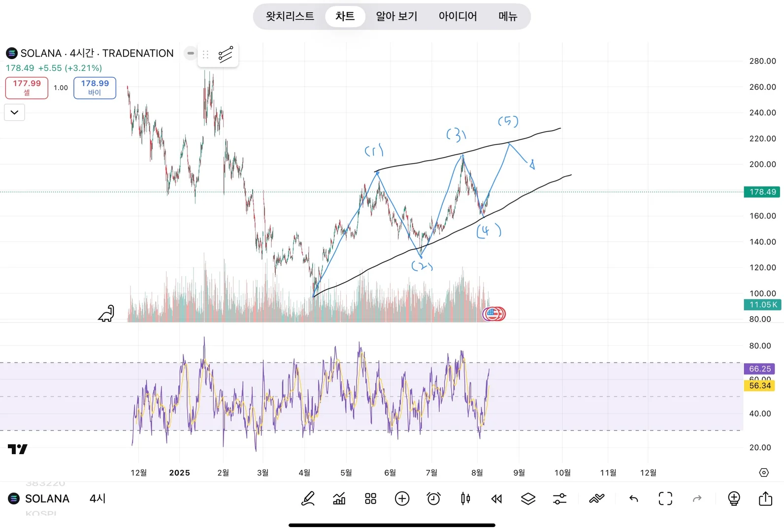
Task: Select the 12월 label at the time axis right end
Action: click(x=648, y=473)
